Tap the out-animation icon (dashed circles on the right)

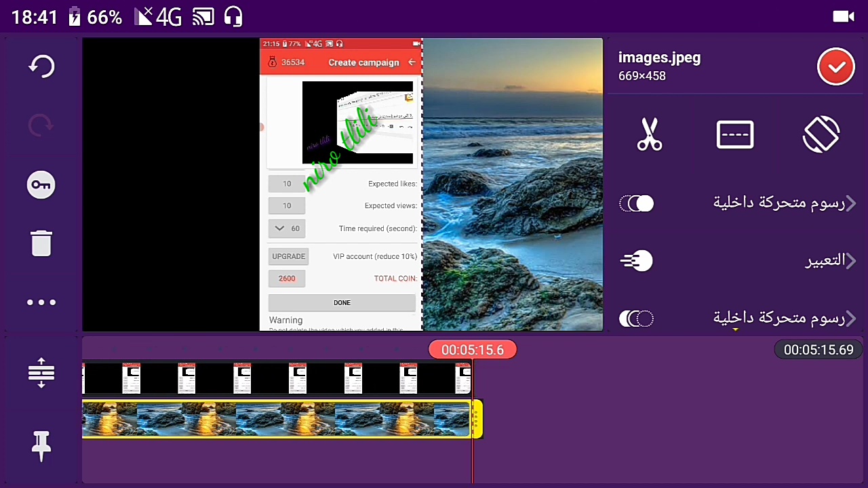637,319
